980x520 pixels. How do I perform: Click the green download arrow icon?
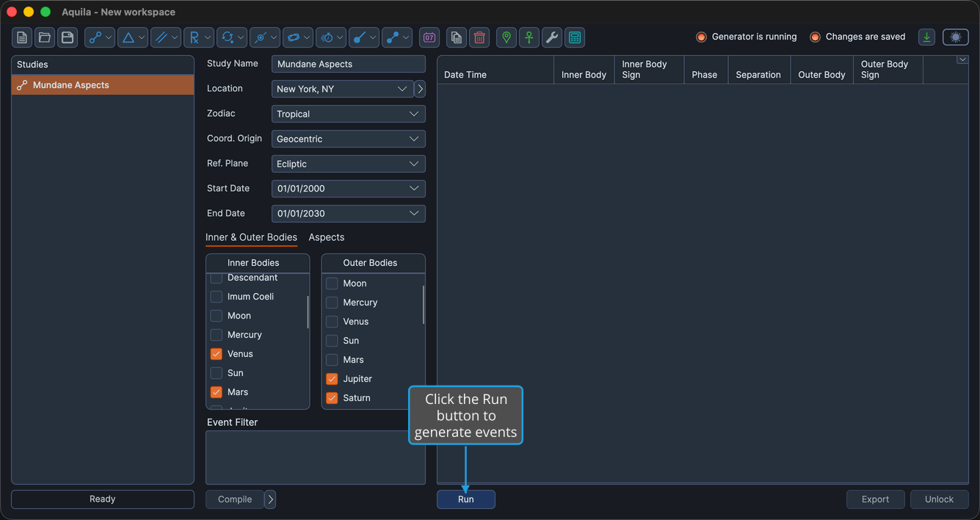927,37
